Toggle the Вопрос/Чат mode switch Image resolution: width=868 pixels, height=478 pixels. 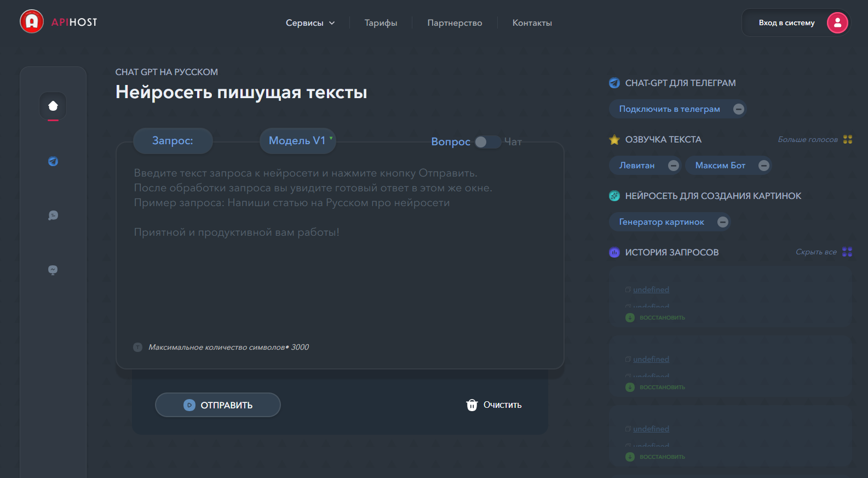(486, 142)
